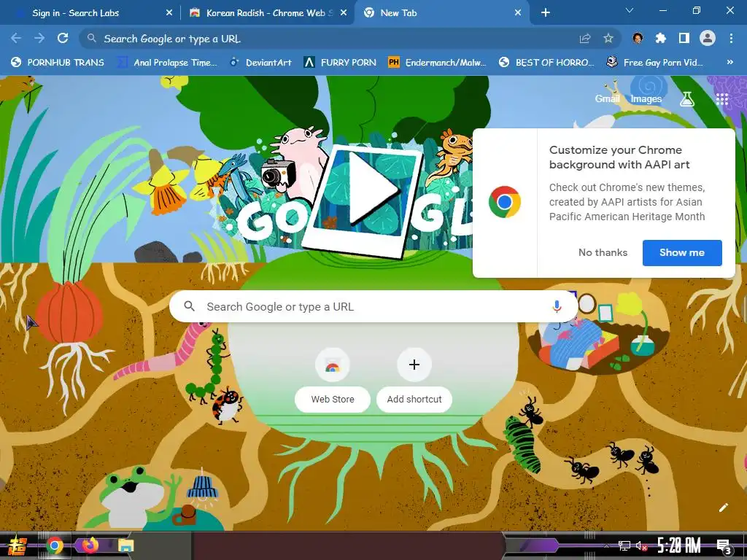The width and height of the screenshot is (747, 560).
Task: Switch to the Korean Radish - Chrome Web Store tab
Action: point(267,13)
